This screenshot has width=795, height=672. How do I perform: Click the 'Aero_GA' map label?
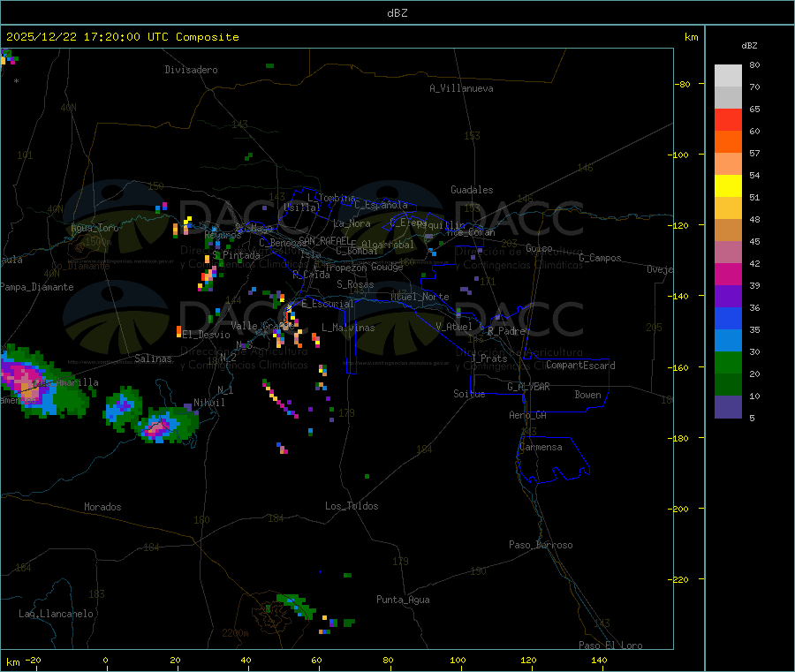[528, 415]
